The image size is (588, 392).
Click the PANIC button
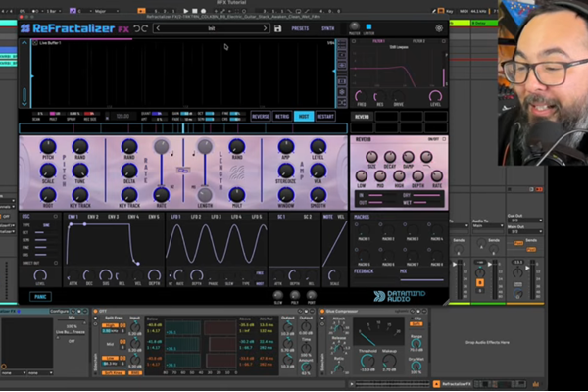40,297
